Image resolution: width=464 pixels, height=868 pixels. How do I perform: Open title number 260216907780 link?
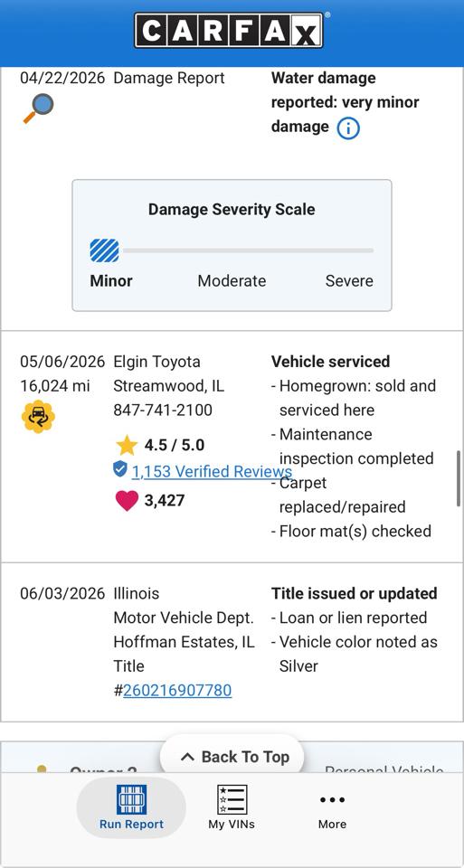pyautogui.click(x=177, y=690)
